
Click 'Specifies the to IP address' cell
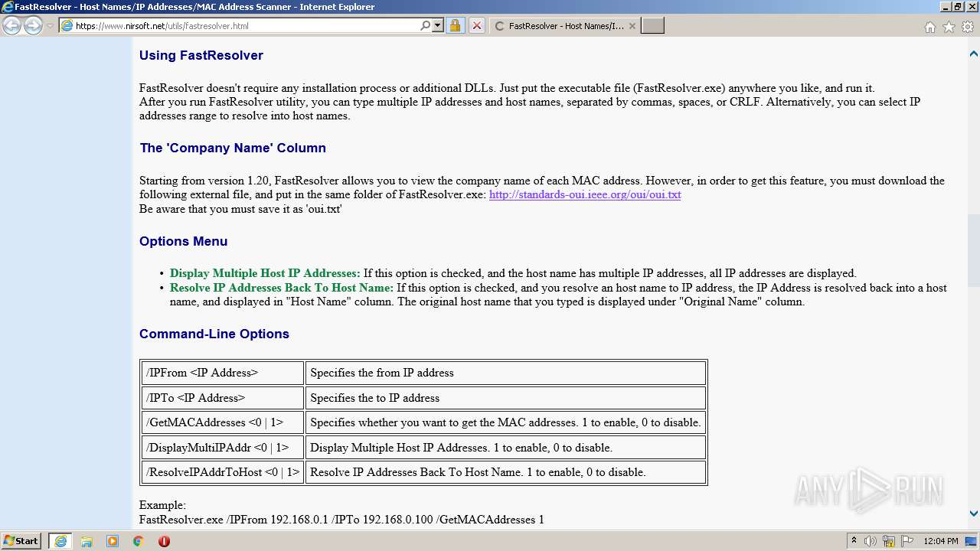[505, 398]
